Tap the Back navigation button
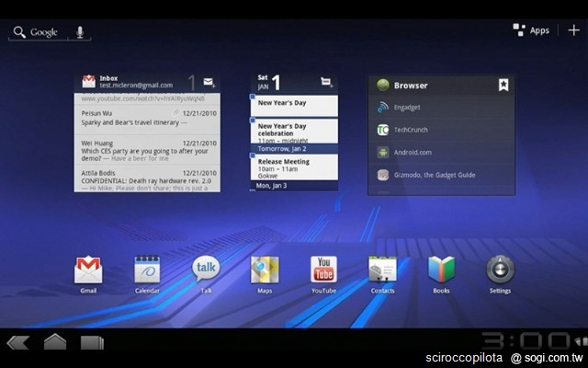588x368 pixels. [x=18, y=342]
